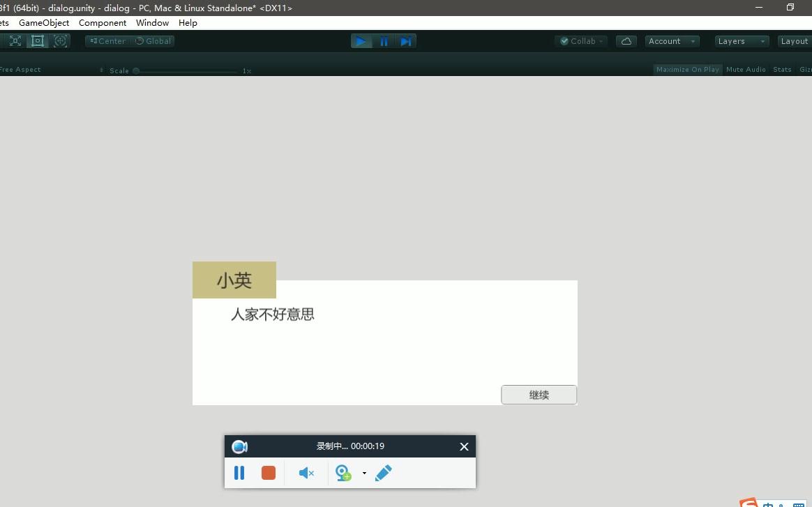Enable Mute Audio in the Game view
This screenshot has width=812, height=507.
[x=746, y=69]
